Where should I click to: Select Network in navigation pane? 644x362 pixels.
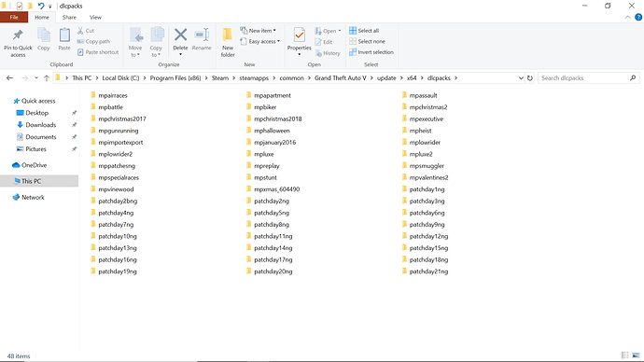[33, 198]
